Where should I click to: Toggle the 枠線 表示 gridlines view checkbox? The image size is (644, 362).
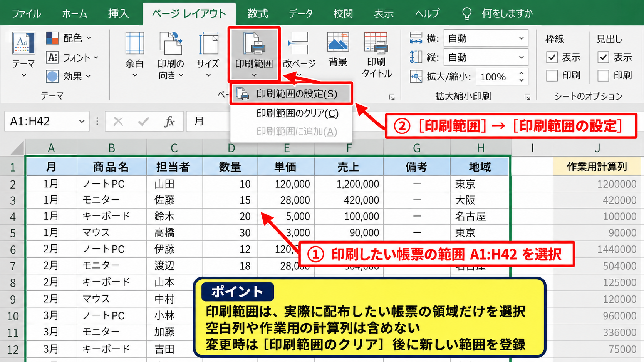click(x=552, y=57)
